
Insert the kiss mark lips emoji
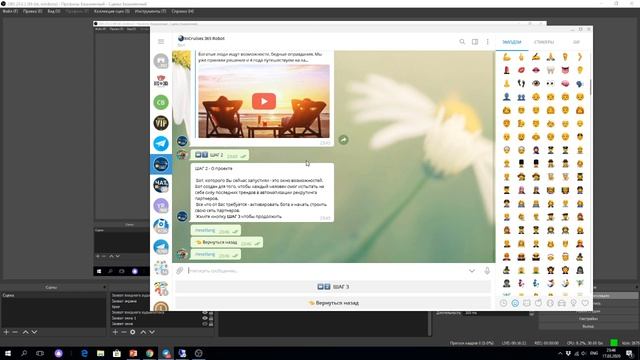[521, 70]
